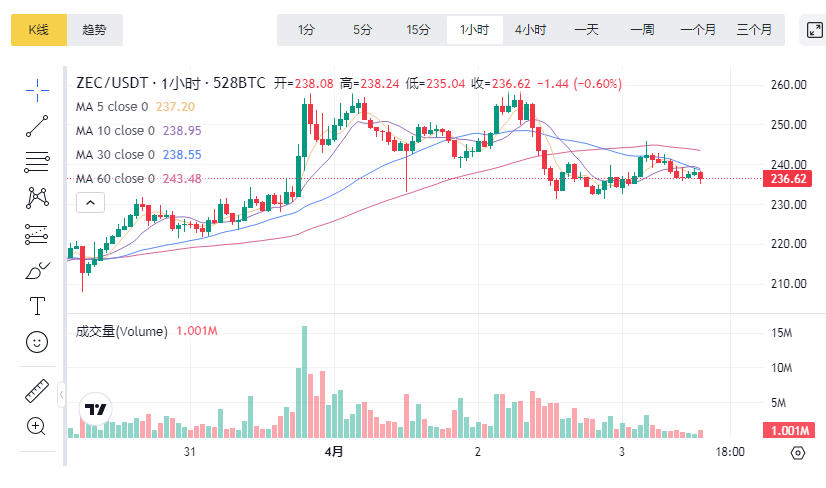Switch timeframe to 一天

[x=586, y=30]
